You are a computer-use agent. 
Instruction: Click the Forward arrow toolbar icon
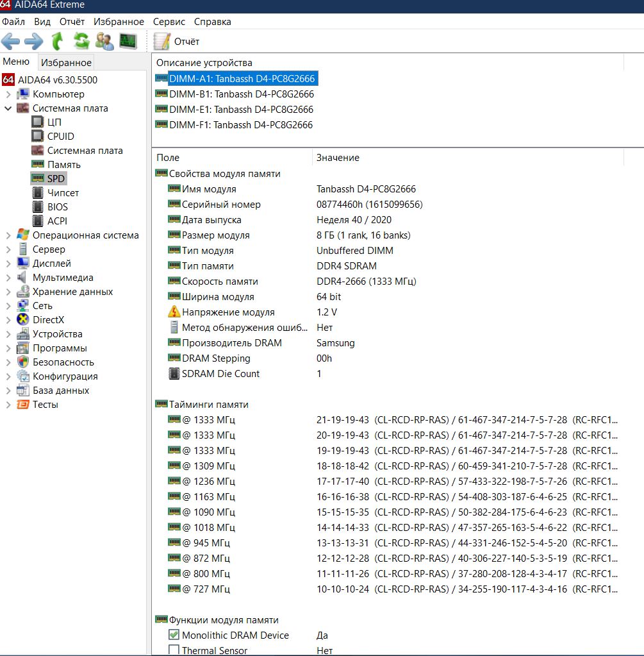tap(34, 42)
